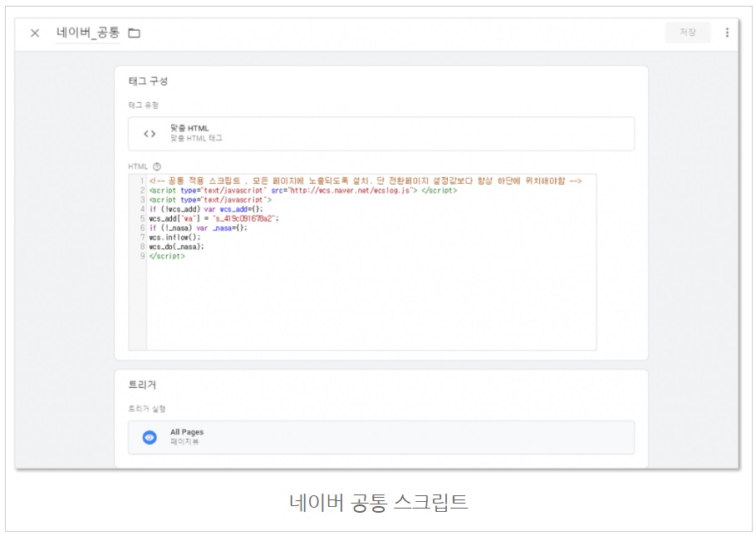This screenshot has height=536, width=756.
Task: Edit the tag name 네이버_공통
Action: pyautogui.click(x=88, y=32)
